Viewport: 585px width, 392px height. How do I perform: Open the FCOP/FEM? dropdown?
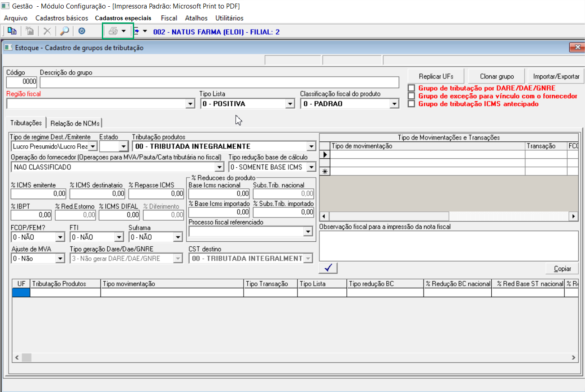tap(61, 237)
